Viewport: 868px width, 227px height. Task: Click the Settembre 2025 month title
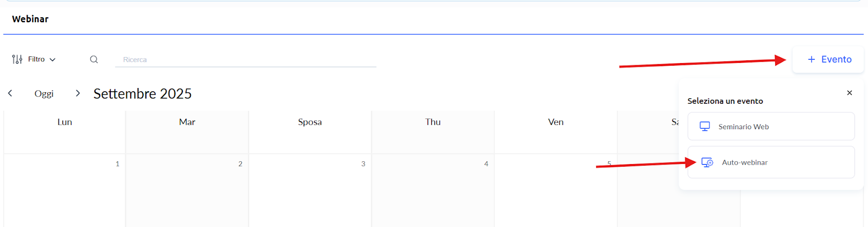143,94
